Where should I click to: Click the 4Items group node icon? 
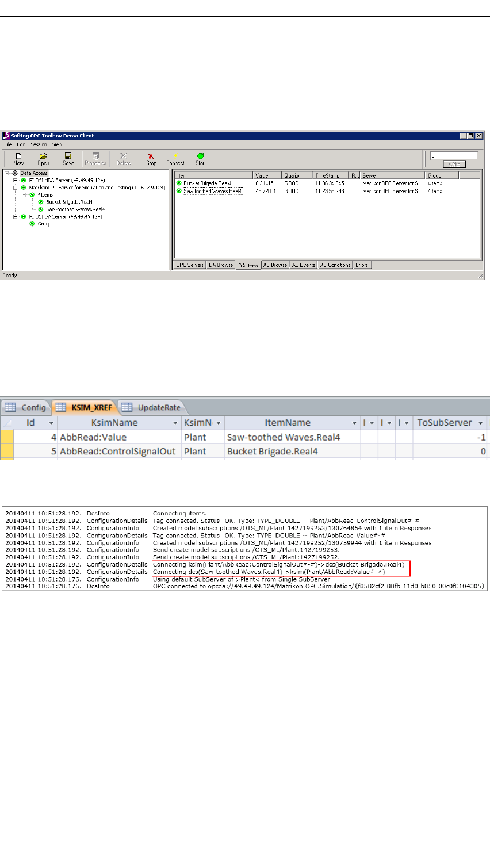[x=32, y=195]
